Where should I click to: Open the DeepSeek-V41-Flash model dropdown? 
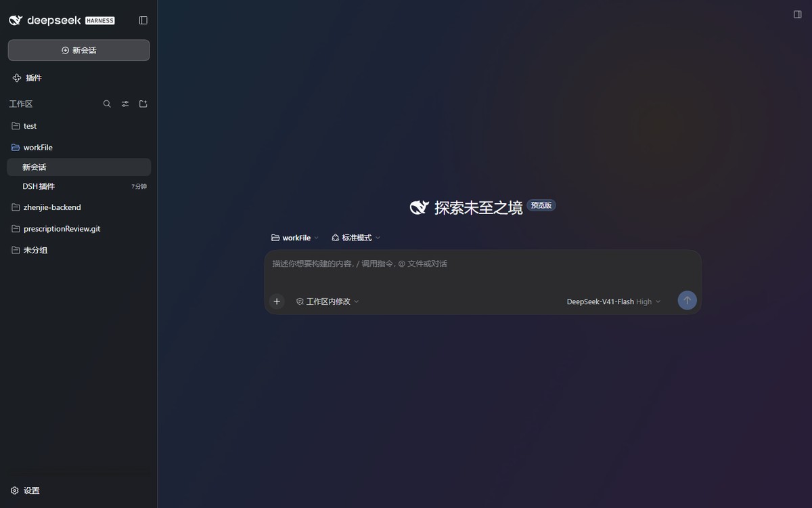point(613,301)
